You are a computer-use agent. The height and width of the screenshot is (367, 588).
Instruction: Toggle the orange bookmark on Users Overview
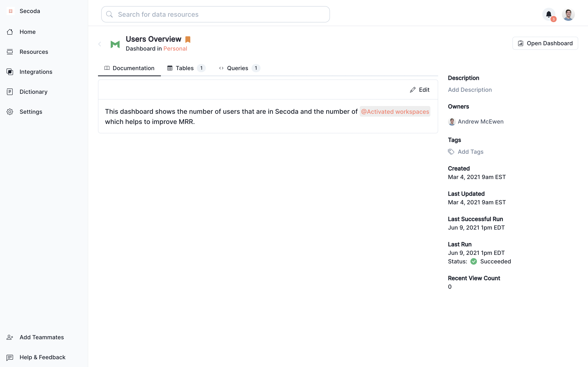[x=188, y=39]
